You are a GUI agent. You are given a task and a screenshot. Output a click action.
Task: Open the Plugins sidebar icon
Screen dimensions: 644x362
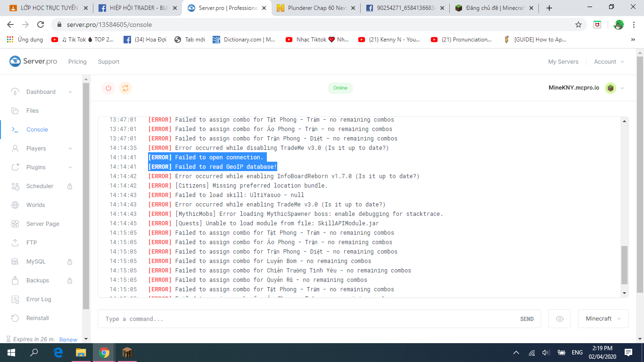pyautogui.click(x=16, y=167)
